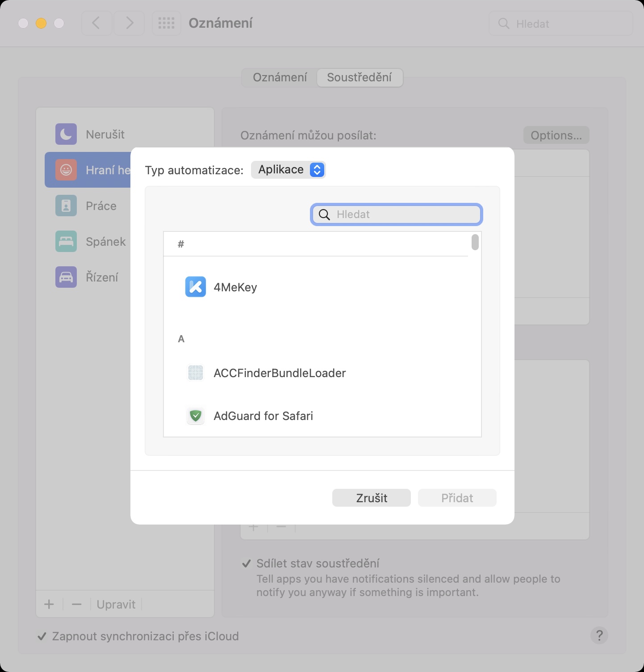Click the AdGuard for Safari shield icon

(x=196, y=416)
